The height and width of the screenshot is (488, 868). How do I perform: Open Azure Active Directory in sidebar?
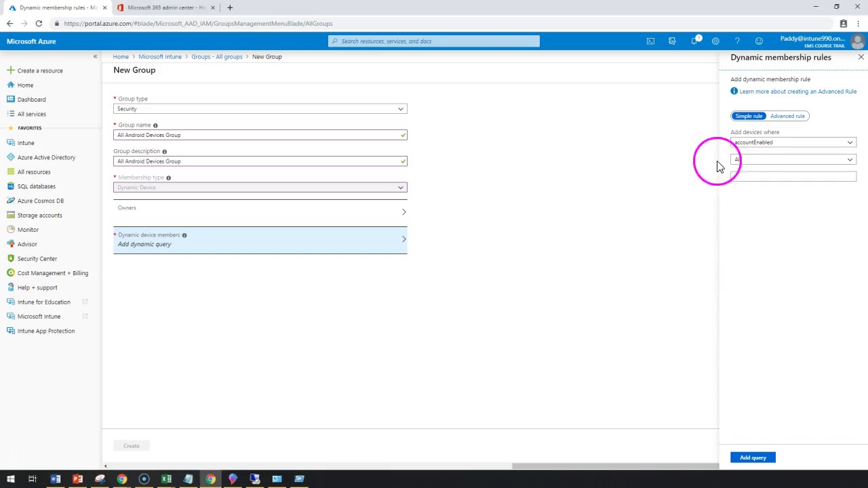click(46, 157)
